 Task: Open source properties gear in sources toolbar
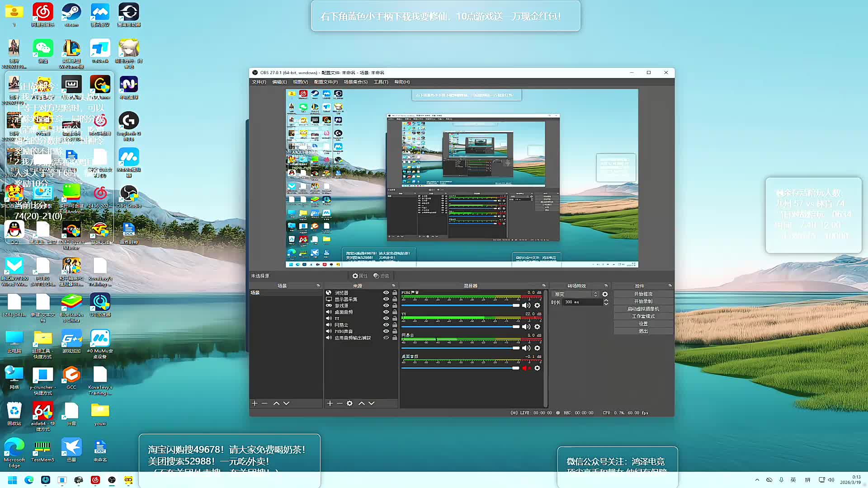[x=349, y=403]
